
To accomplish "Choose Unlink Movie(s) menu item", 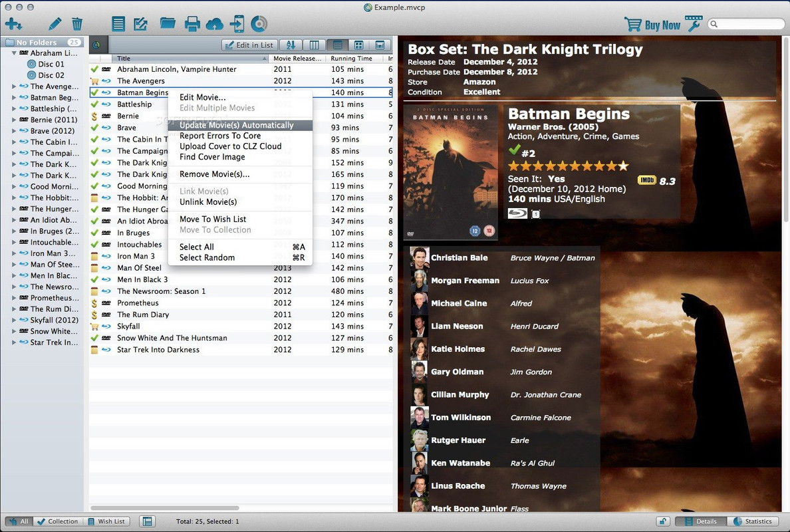I will click(240, 201).
